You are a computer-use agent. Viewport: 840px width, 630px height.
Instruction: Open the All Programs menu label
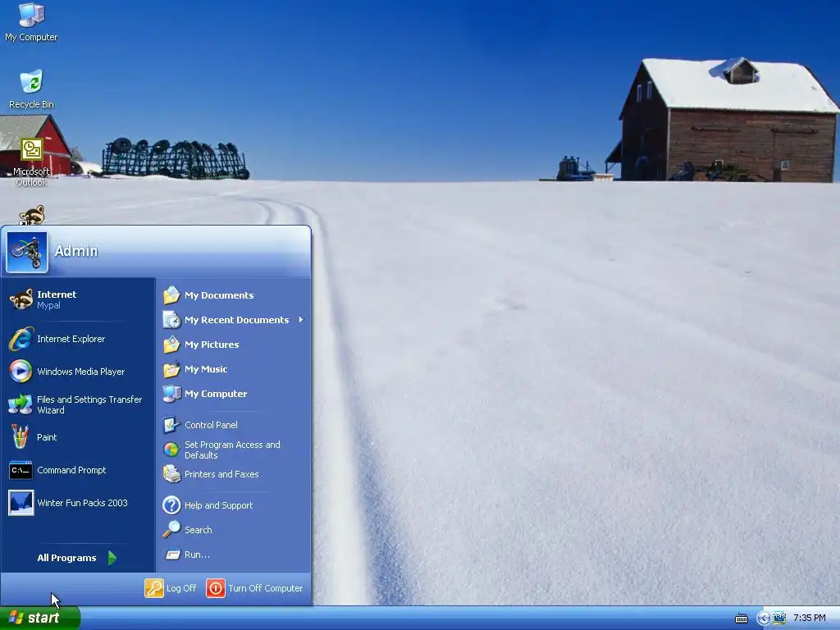pos(67,558)
